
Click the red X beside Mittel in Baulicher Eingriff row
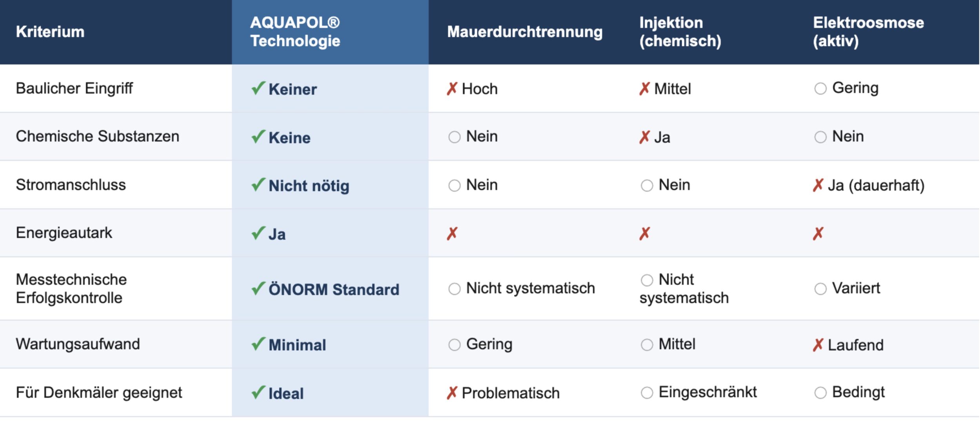coord(644,89)
